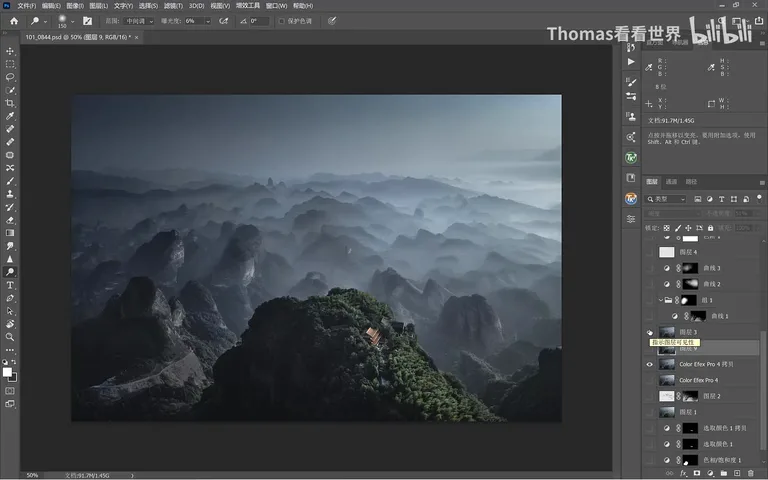Select the Zoom magnifier tool
The width and height of the screenshot is (768, 480).
(x=10, y=337)
